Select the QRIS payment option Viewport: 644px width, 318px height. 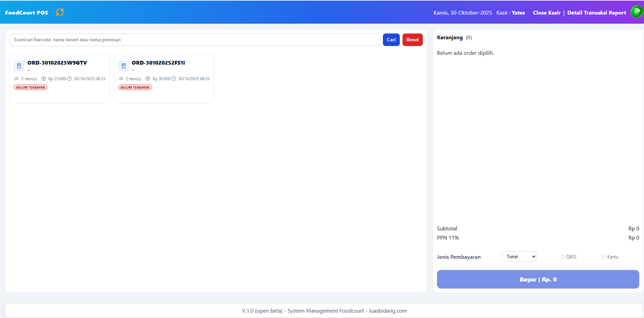pos(562,257)
